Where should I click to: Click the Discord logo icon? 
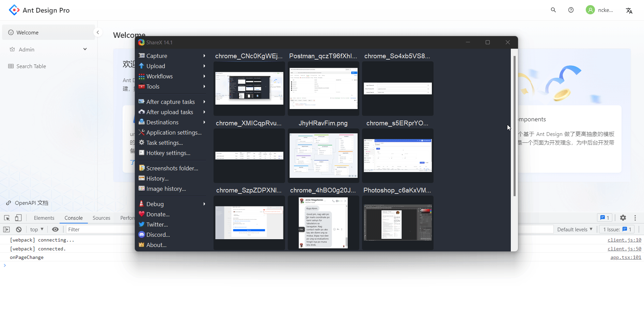click(142, 234)
